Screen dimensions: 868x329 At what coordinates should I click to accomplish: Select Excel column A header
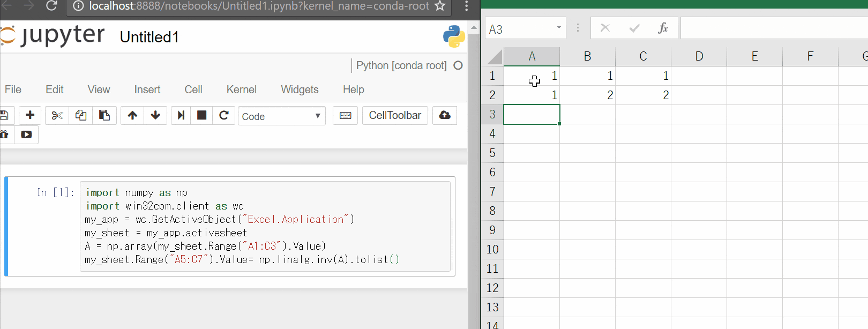pyautogui.click(x=532, y=56)
